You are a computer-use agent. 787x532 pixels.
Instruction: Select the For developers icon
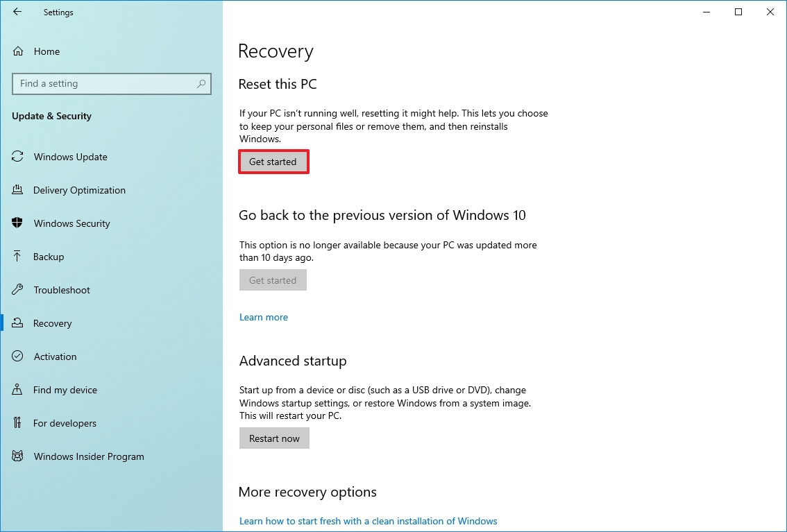coord(17,423)
